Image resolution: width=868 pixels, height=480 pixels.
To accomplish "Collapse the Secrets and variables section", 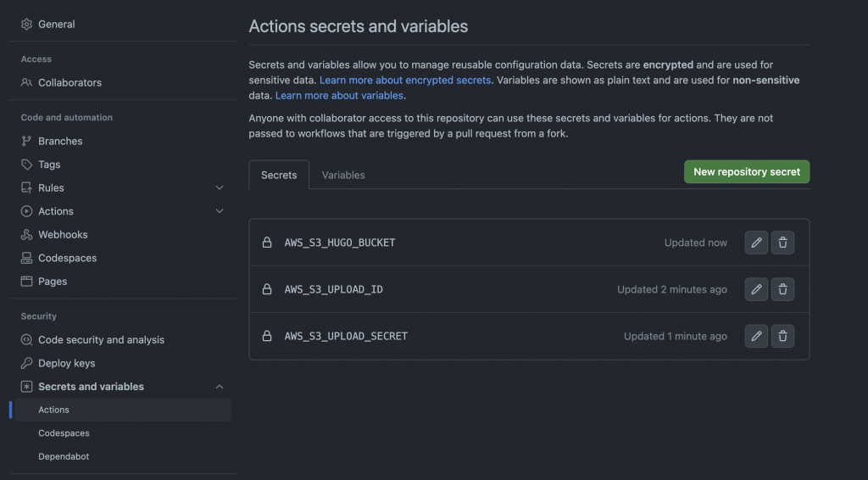I will coord(220,387).
